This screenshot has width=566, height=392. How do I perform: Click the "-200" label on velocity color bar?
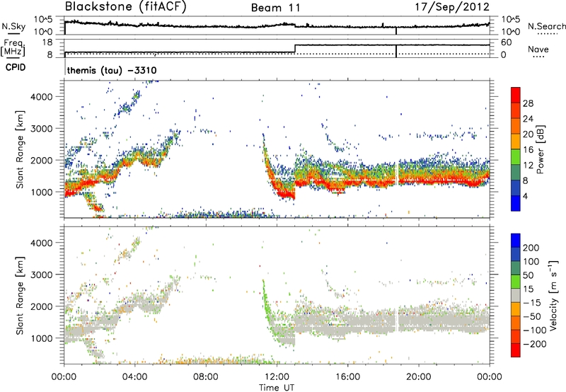(534, 344)
